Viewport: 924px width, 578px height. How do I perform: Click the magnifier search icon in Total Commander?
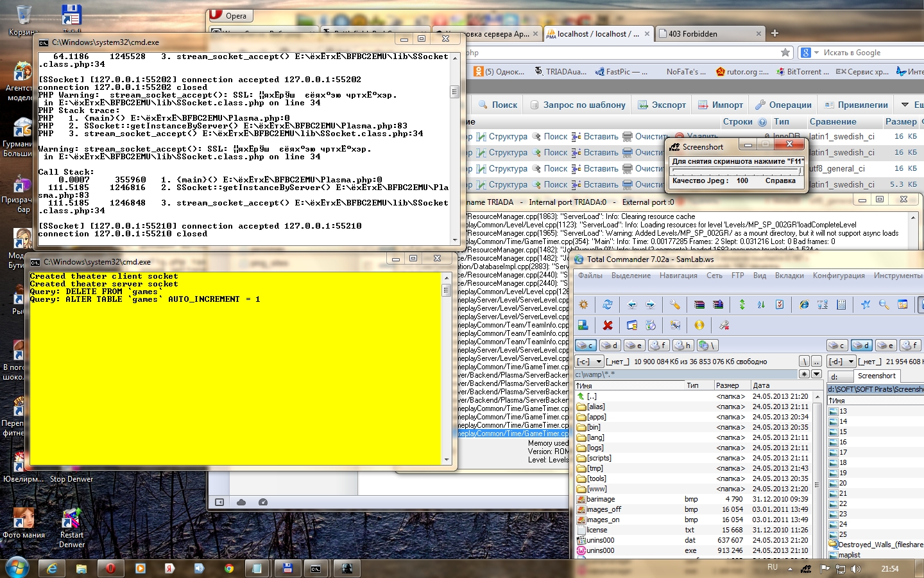[884, 304]
